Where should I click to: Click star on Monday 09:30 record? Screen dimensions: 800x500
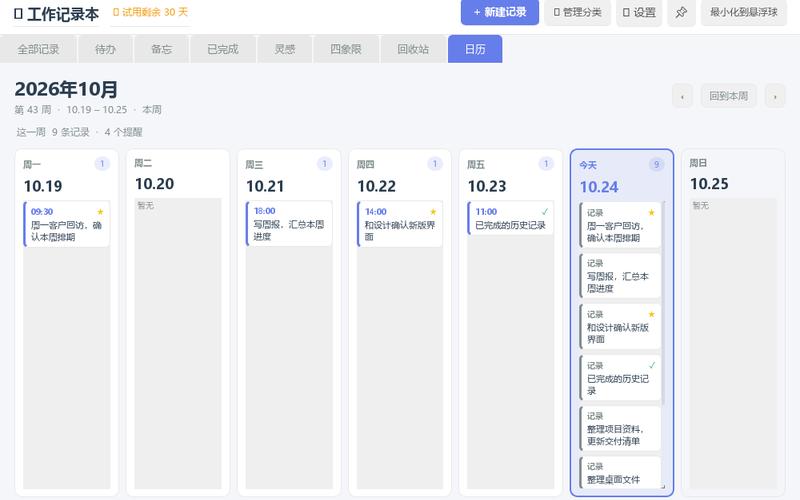coord(101,212)
